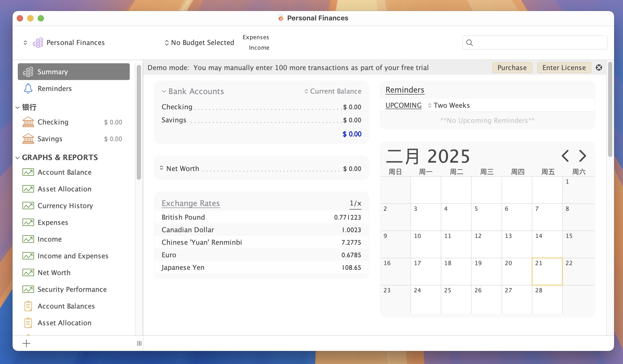623x364 pixels.
Task: Select the Savings bank building icon
Action: (28, 139)
